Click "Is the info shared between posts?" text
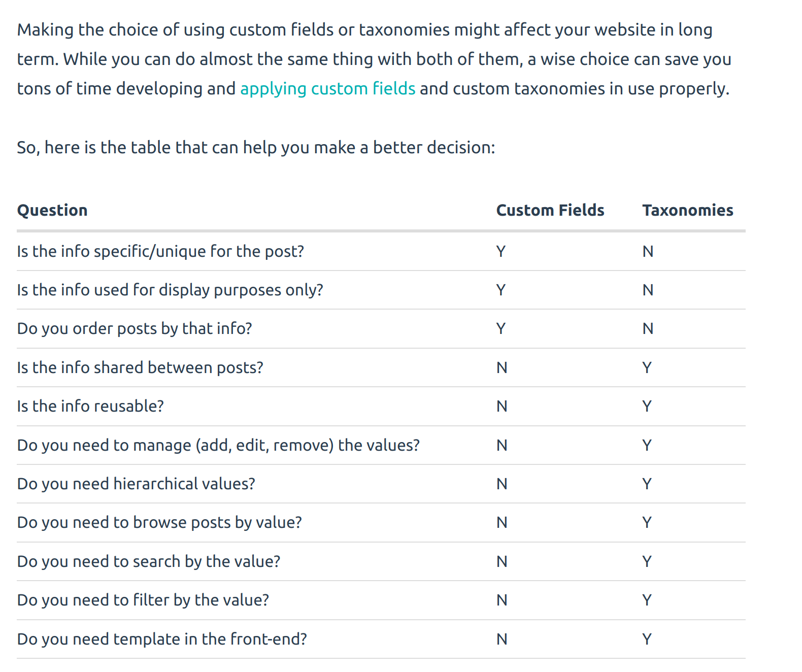The width and height of the screenshot is (802, 672). [140, 367]
